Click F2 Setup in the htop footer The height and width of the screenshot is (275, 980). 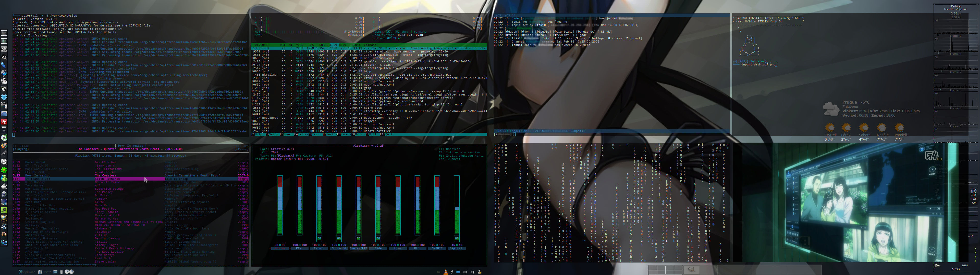(274, 134)
